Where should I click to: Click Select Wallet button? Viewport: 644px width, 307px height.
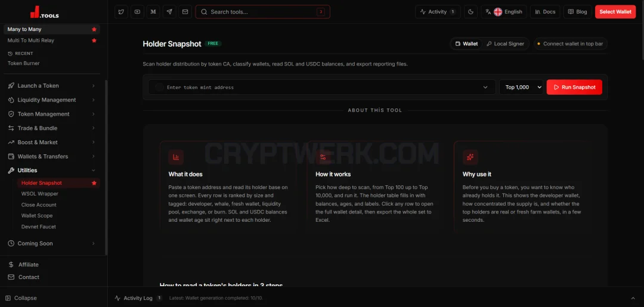click(615, 11)
